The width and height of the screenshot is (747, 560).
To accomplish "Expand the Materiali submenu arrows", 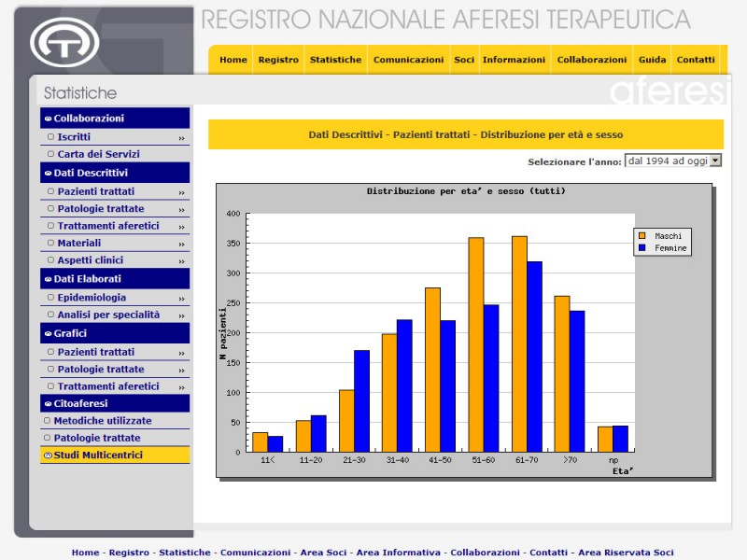I will click(x=181, y=245).
